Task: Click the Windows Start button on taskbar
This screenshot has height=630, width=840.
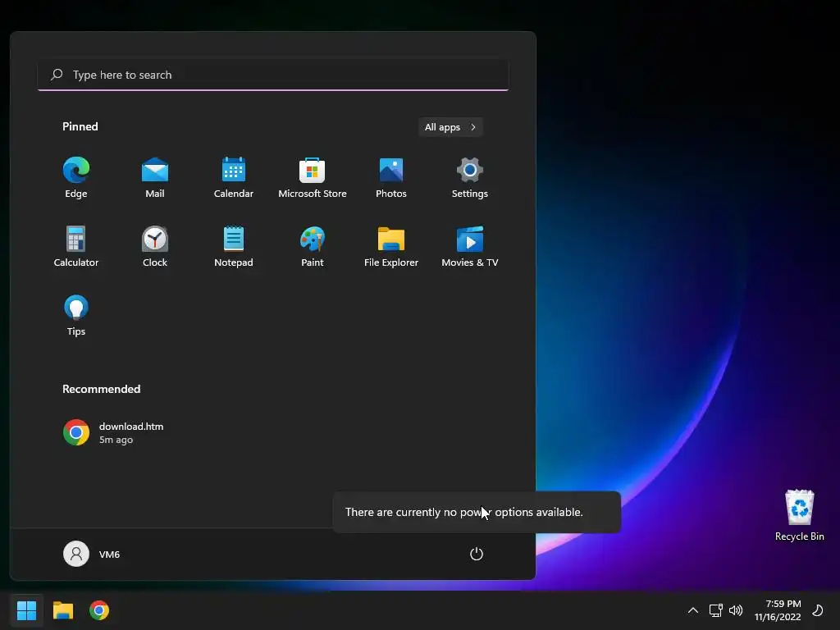Action: click(x=27, y=610)
